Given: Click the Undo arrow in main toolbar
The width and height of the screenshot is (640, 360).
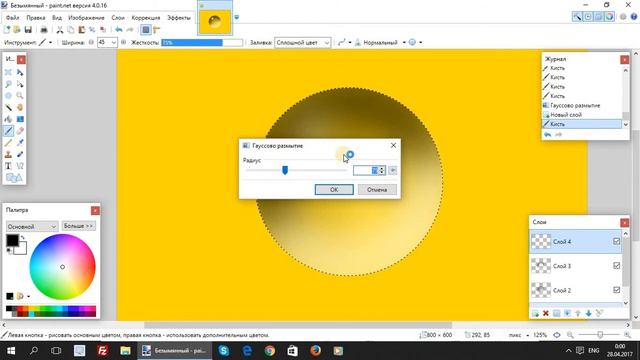Looking at the screenshot, I should click(x=119, y=30).
